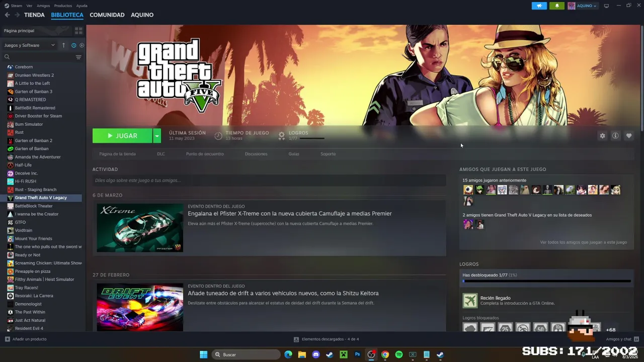The image size is (644, 362).
Task: Open the Shitzu Keitora drift event headline
Action: [283, 293]
